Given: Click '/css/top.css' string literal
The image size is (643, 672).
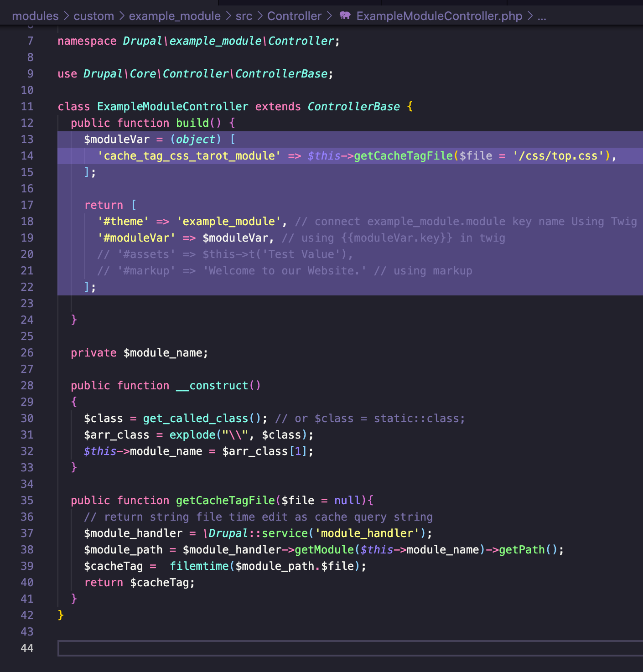Looking at the screenshot, I should click(558, 156).
